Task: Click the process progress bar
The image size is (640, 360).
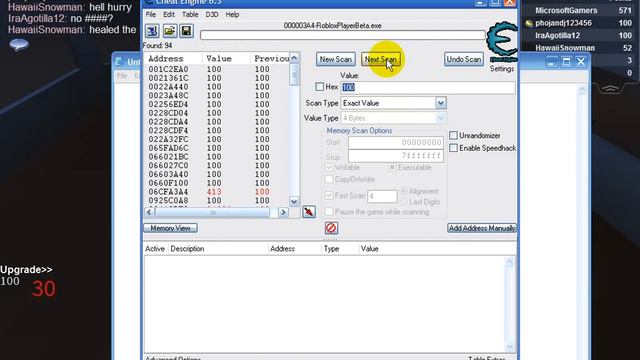Action: point(343,35)
